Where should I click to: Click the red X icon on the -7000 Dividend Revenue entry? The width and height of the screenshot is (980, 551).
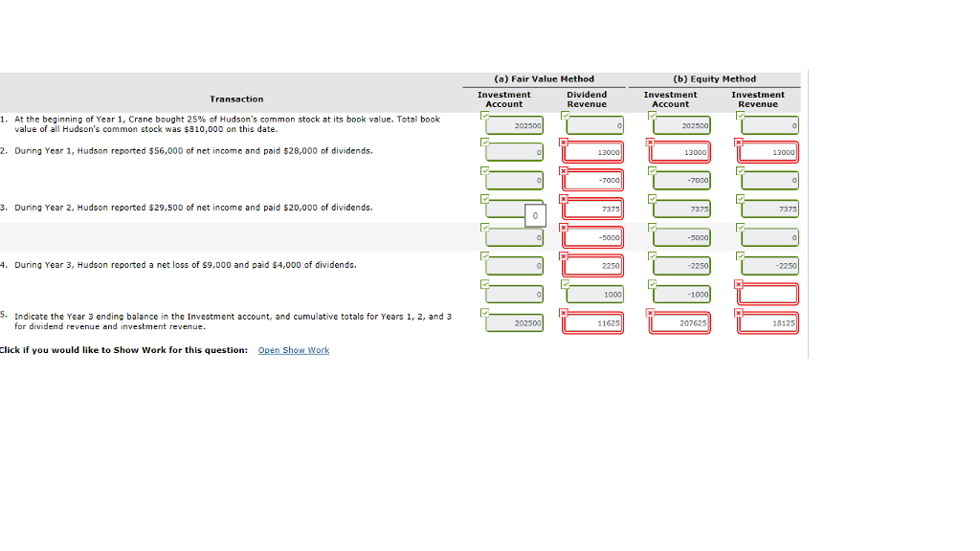pyautogui.click(x=563, y=169)
